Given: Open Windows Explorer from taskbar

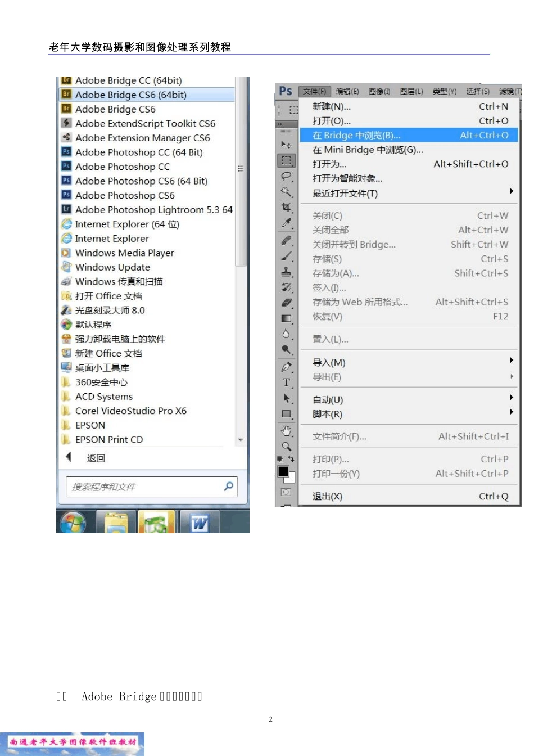Looking at the screenshot, I should tap(116, 522).
